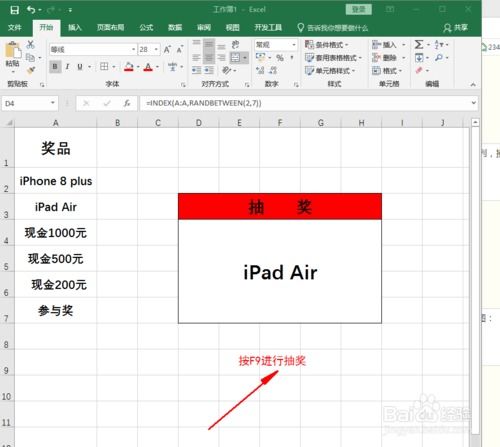
Task: Increase the cell indent
Action: point(209,70)
